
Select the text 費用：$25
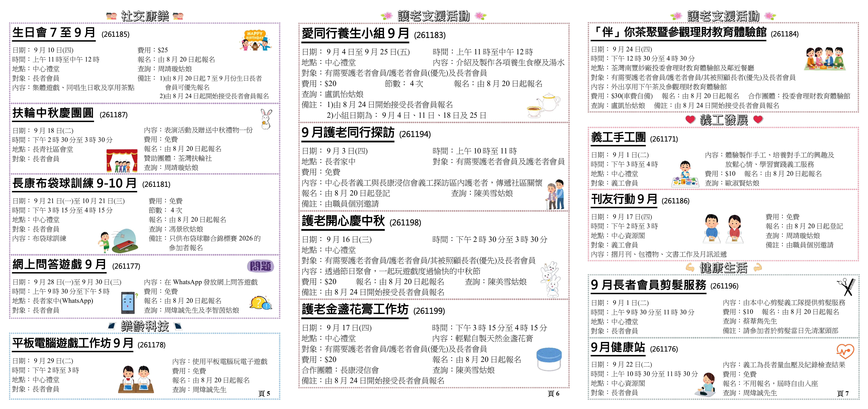pyautogui.click(x=153, y=50)
